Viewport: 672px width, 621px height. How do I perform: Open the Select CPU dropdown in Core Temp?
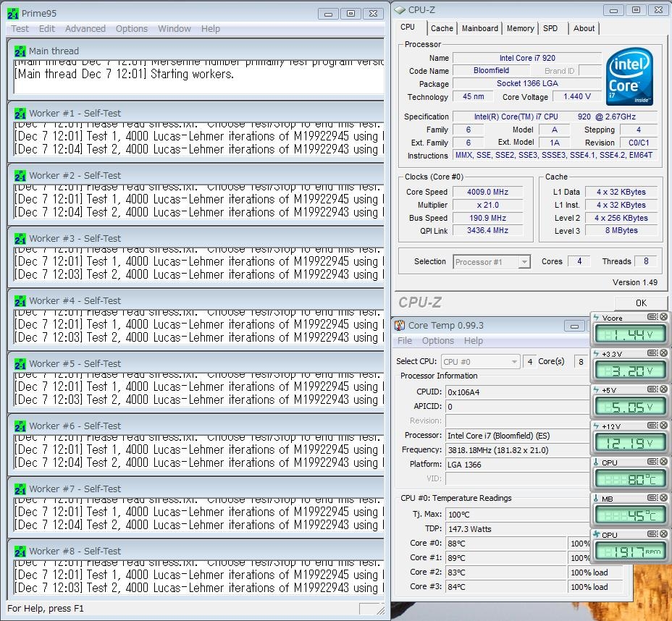pyautogui.click(x=513, y=362)
